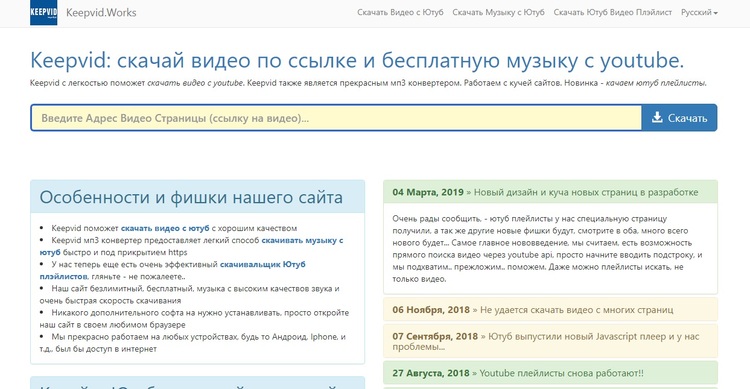
Task: Open the Скачать Видео с Ютуб menu item
Action: [x=400, y=12]
